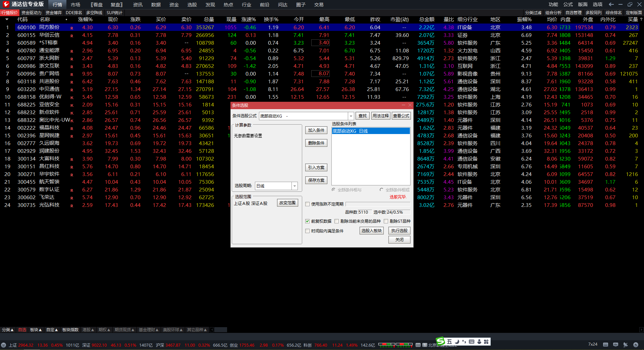644x350 pixels.
Task: Click the round chevron icon beside 上证 index
Action: tap(4, 345)
